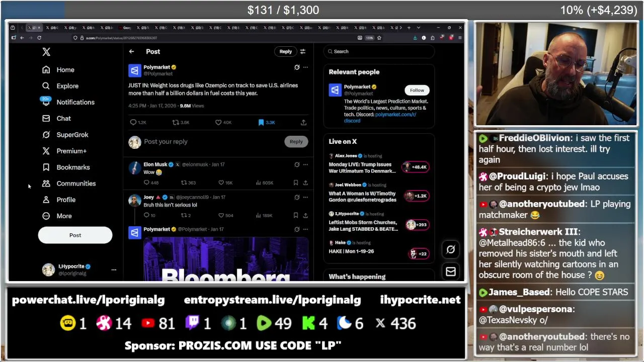The height and width of the screenshot is (362, 644).
Task: Click Grok icon on Joey's reply
Action: [297, 197]
